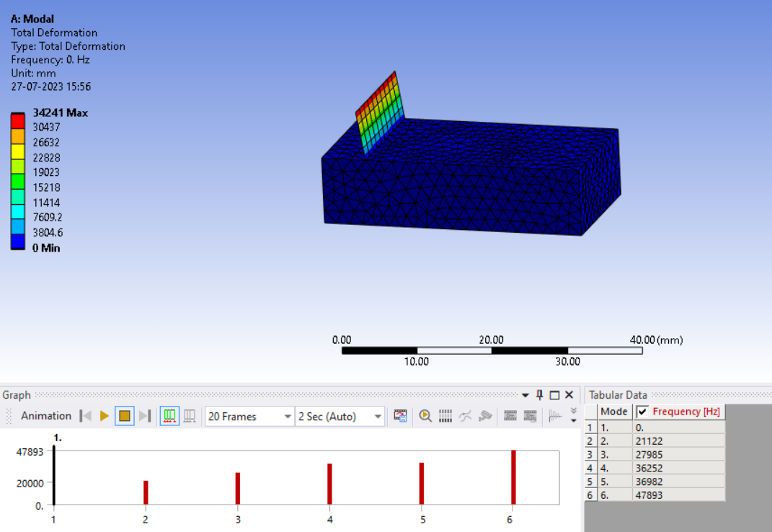This screenshot has width=772, height=532.
Task: Click the mode 6 bar in graph
Action: (x=513, y=477)
